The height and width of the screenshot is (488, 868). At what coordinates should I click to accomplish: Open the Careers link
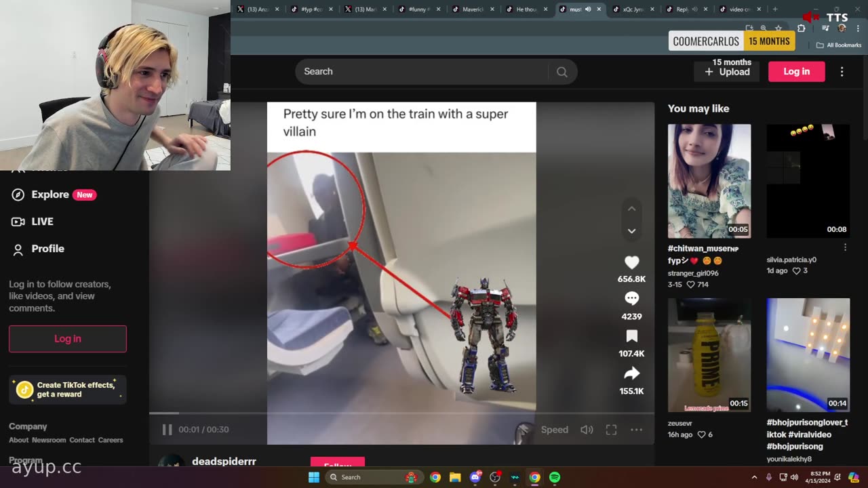coord(111,440)
